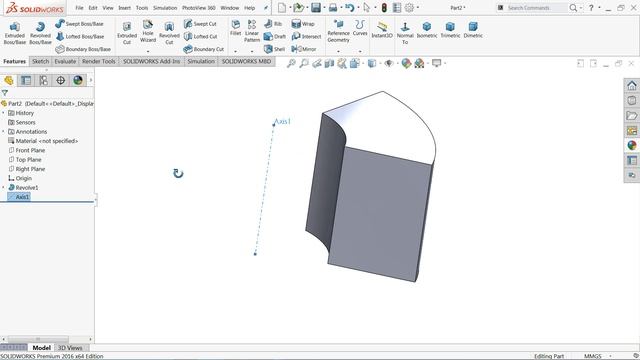This screenshot has height=360, width=640.
Task: Toggle Instant3D mode
Action: point(382,30)
